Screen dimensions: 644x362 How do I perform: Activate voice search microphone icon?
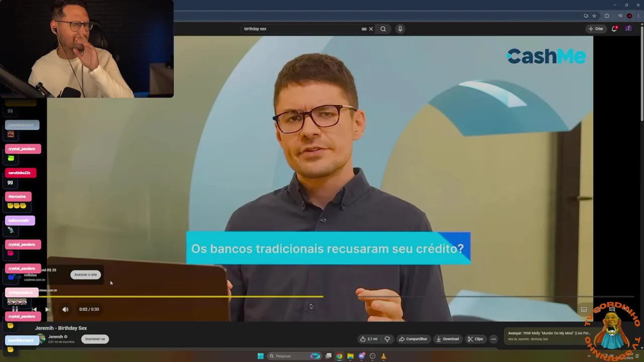400,29
